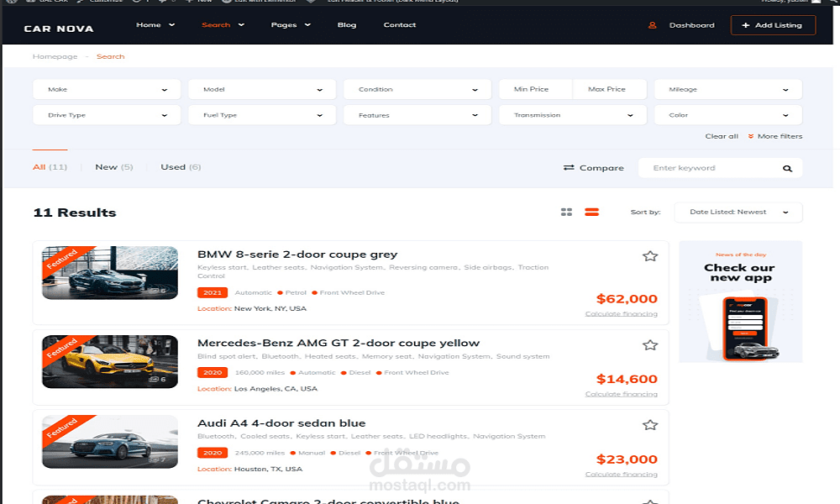
Task: Calculate financing for the $23,000 Audi
Action: coord(622,475)
